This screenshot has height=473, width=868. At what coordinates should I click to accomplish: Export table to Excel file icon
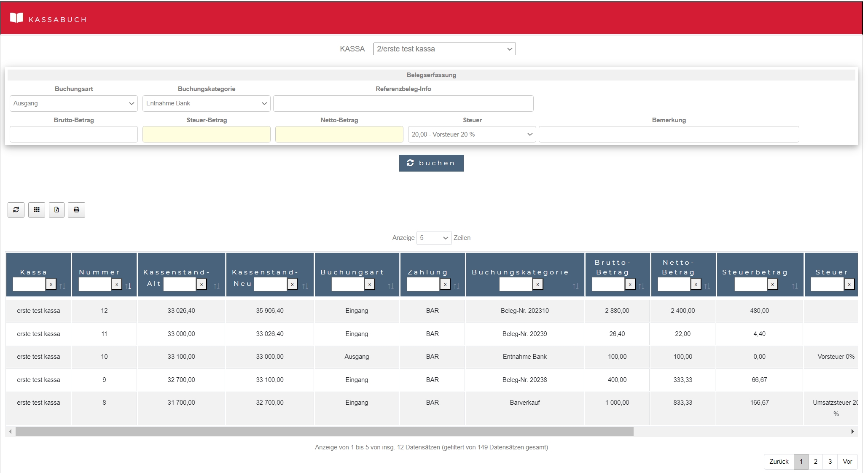(56, 210)
